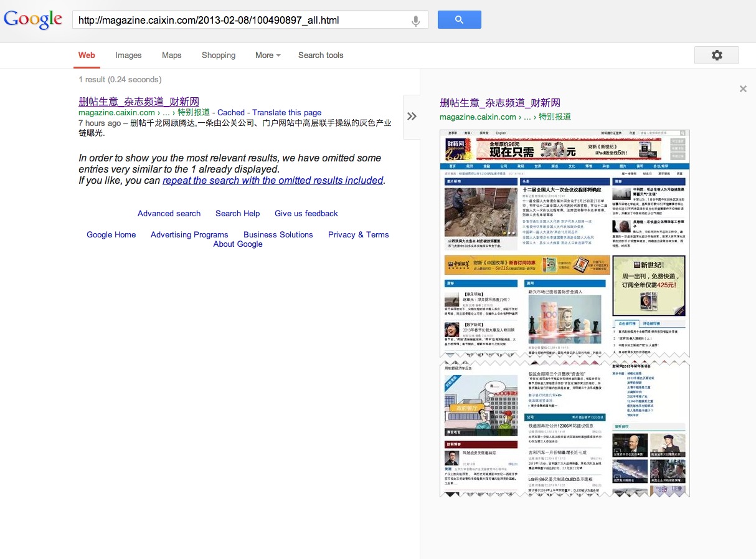Click the '1 result (0.24 seconds)' text

pyautogui.click(x=120, y=79)
